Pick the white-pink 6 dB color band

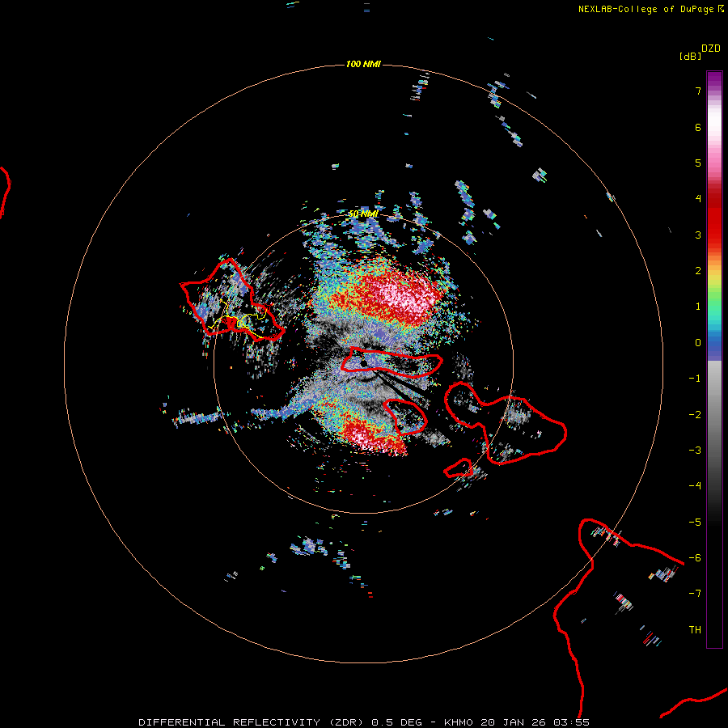click(x=714, y=127)
